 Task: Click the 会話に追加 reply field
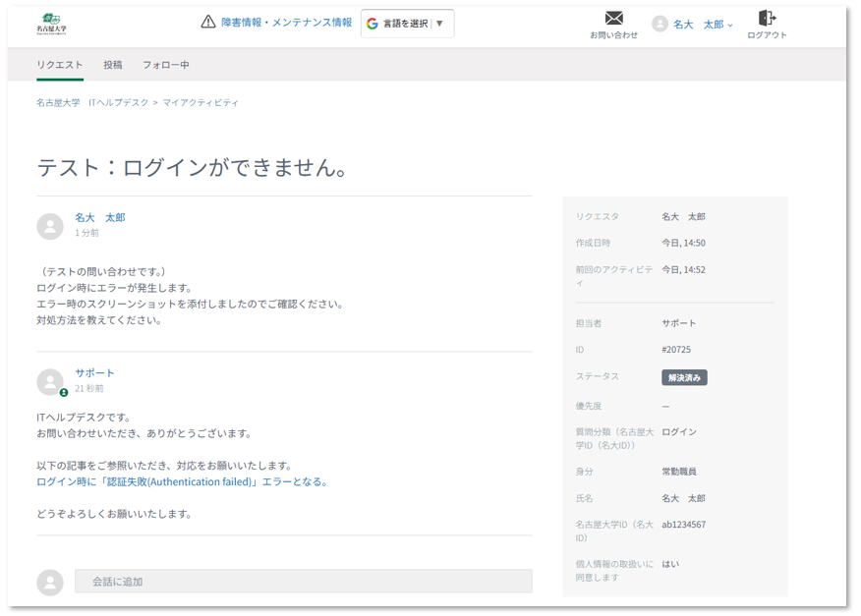click(303, 582)
